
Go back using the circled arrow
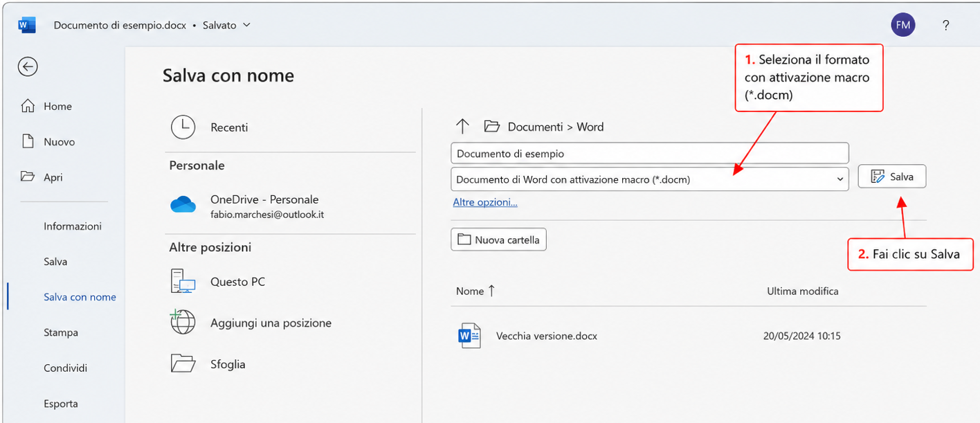pos(28,66)
